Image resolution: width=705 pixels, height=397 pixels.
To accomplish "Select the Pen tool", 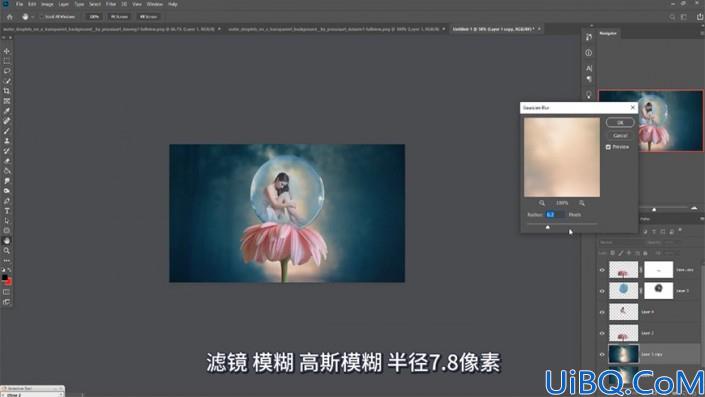I will (x=7, y=201).
